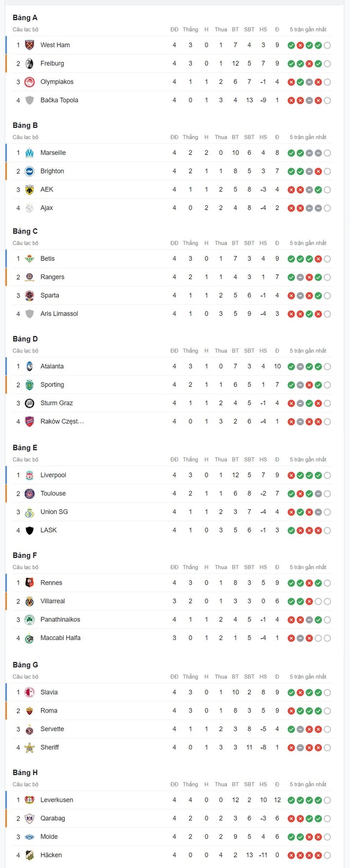Click the Rennes club crest
Screen dimensions: 350x868
click(30, 583)
